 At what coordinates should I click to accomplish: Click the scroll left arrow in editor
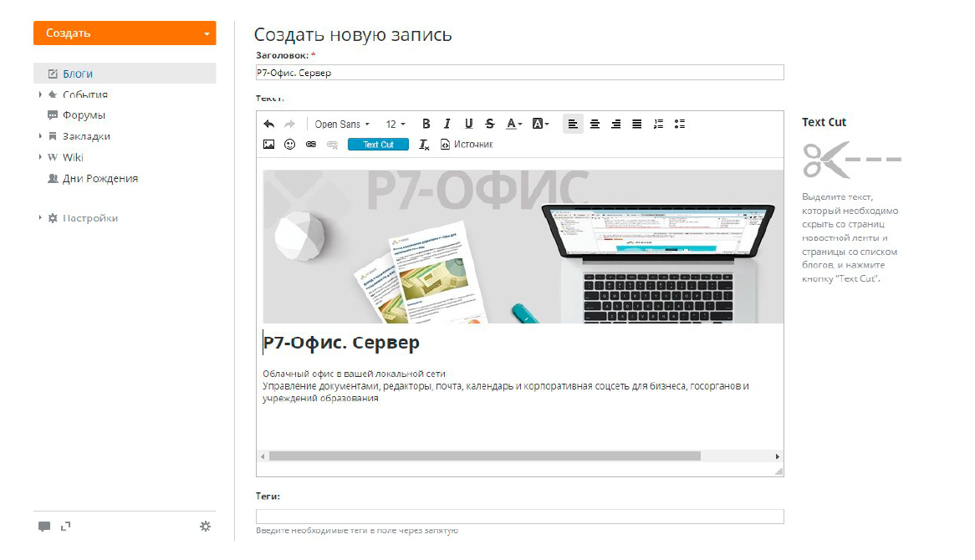(x=263, y=456)
